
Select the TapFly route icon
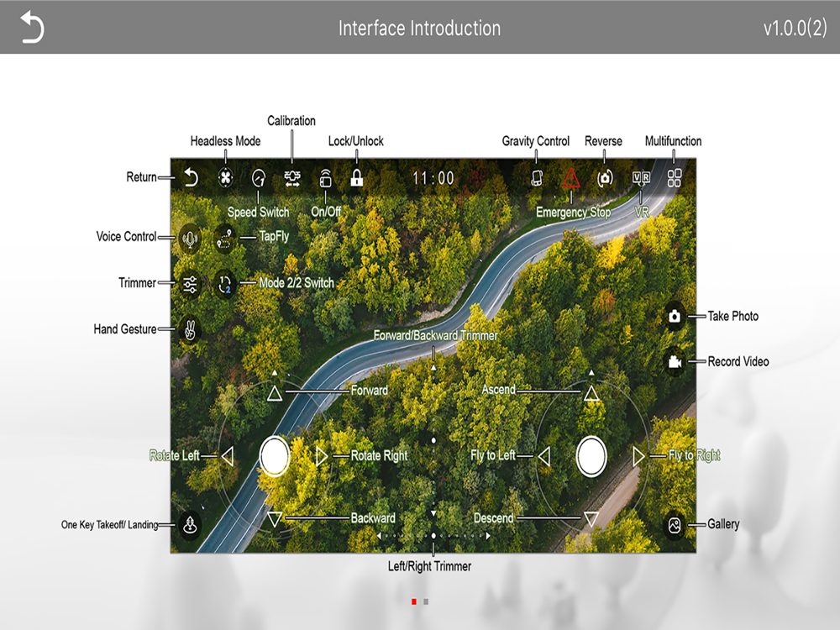[225, 238]
